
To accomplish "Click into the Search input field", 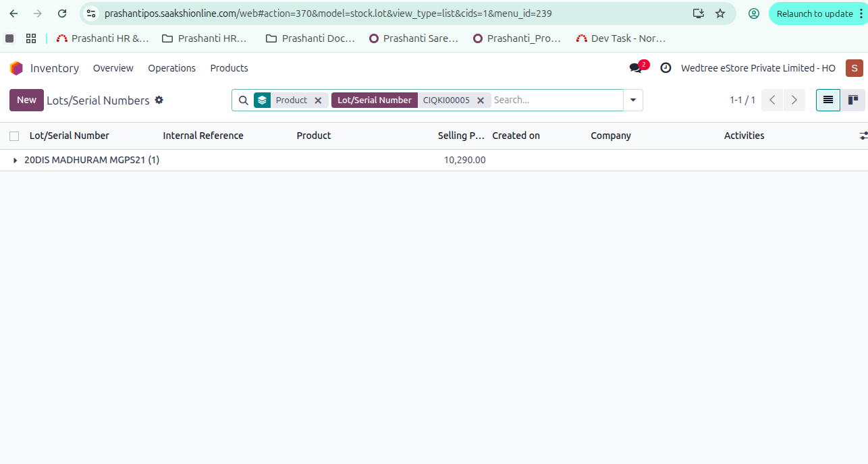I will point(555,100).
